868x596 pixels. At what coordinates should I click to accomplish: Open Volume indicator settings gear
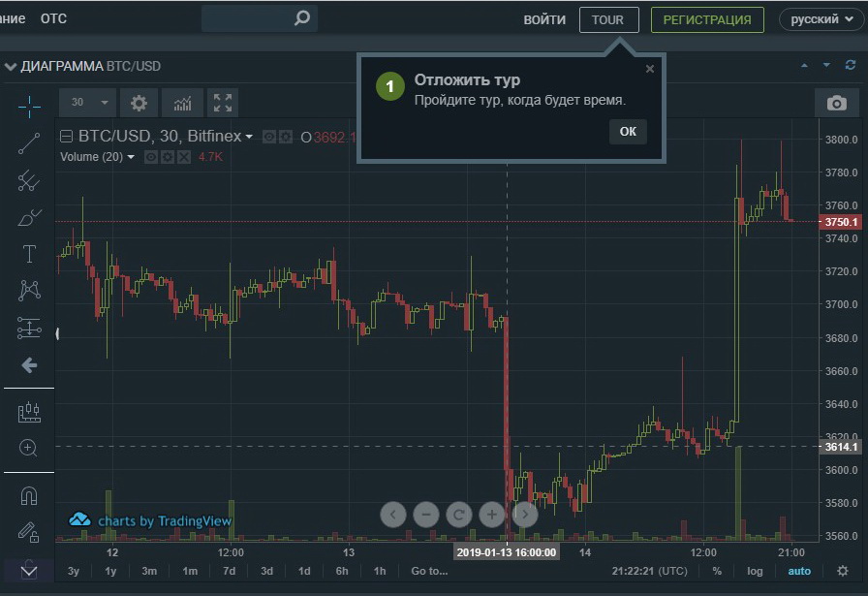click(168, 157)
